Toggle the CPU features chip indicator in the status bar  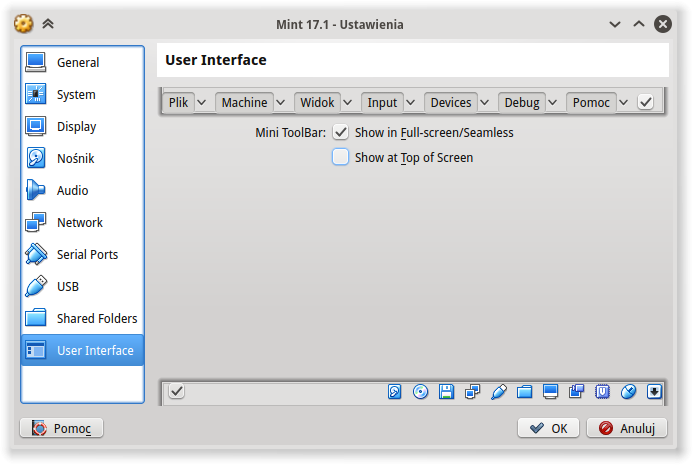point(602,392)
